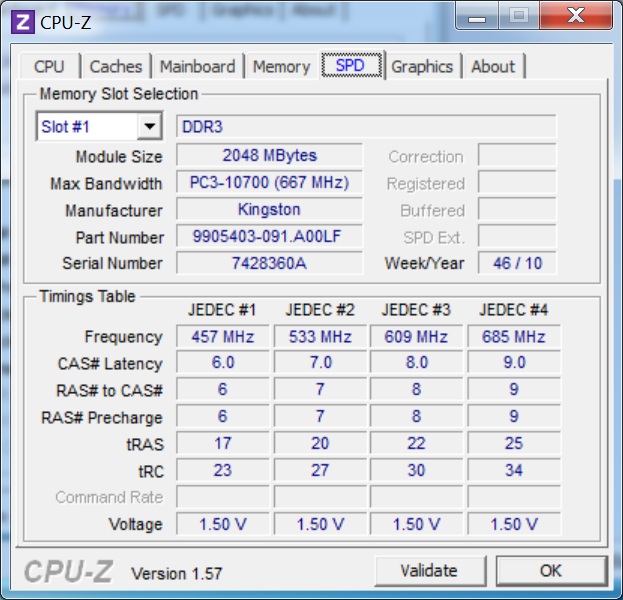
Task: Select the 2048 MBytes module size value
Action: [x=269, y=155]
